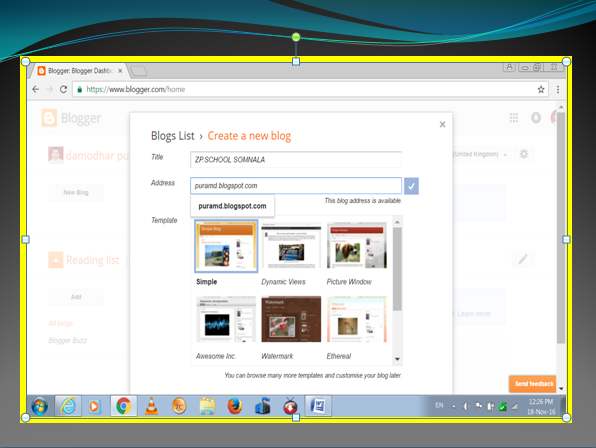Open the notifications bell icon

pos(536,118)
